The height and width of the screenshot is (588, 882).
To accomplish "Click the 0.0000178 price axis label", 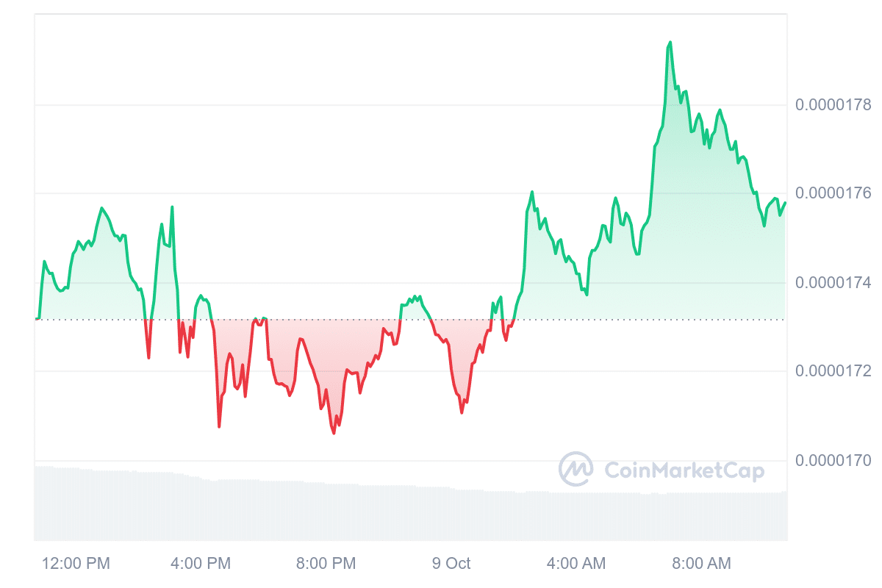I will tap(833, 105).
